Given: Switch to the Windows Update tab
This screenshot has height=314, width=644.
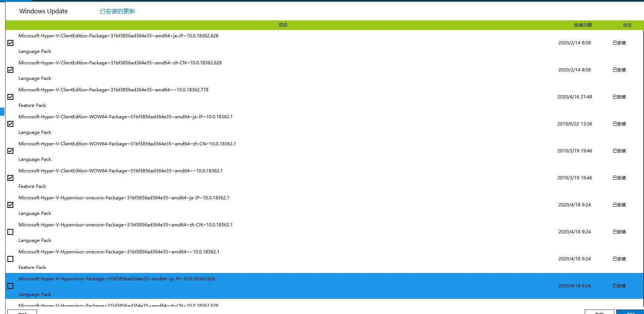Looking at the screenshot, I should coord(44,11).
